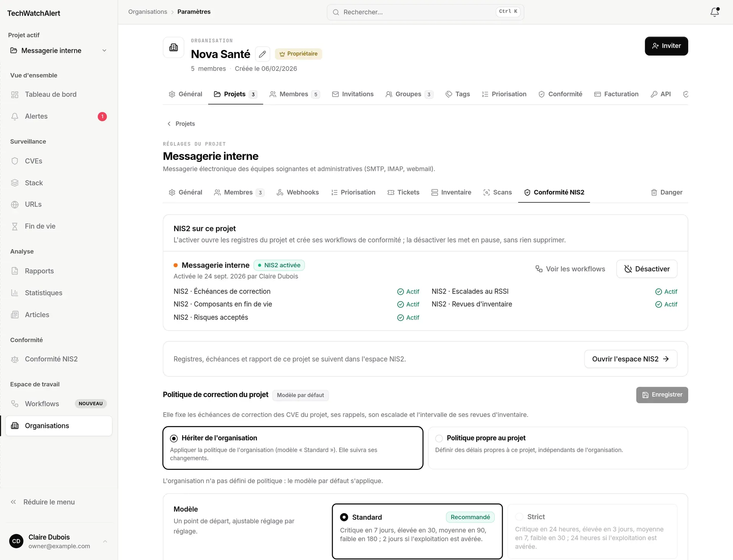Image resolution: width=733 pixels, height=560 pixels.
Task: Open sidebar Conformité NIS2 scales item
Action: coord(59,359)
